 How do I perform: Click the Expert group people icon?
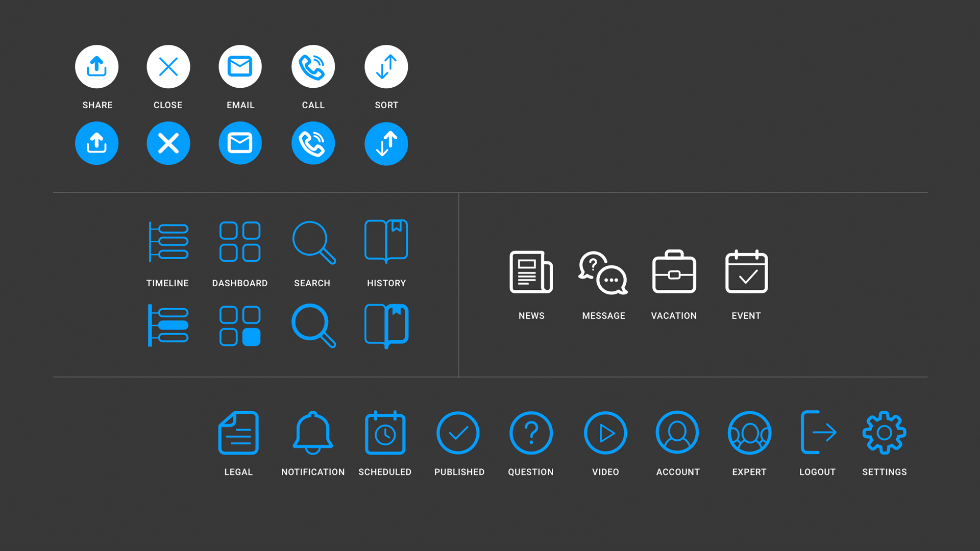point(749,433)
